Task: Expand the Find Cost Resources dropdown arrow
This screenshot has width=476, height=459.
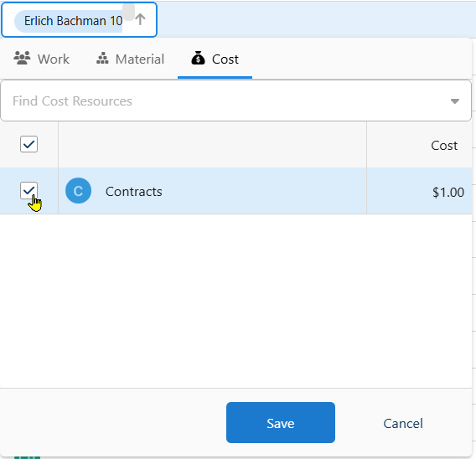Action: point(454,101)
